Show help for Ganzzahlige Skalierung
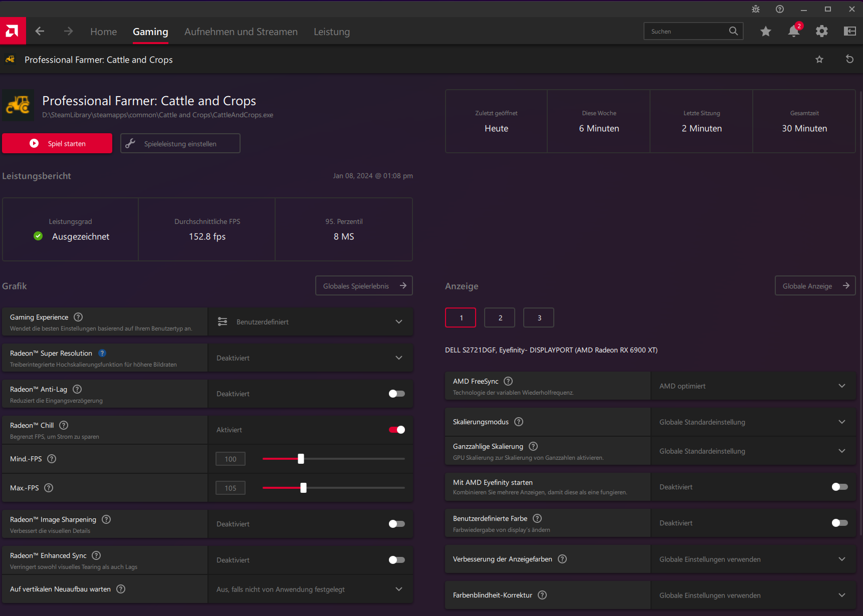Viewport: 863px width, 616px height. (533, 446)
